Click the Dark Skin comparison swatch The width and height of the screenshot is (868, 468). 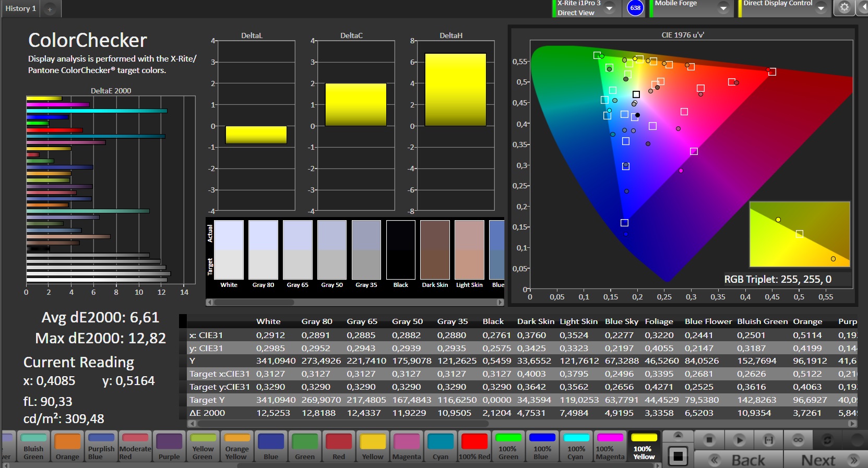click(435, 250)
